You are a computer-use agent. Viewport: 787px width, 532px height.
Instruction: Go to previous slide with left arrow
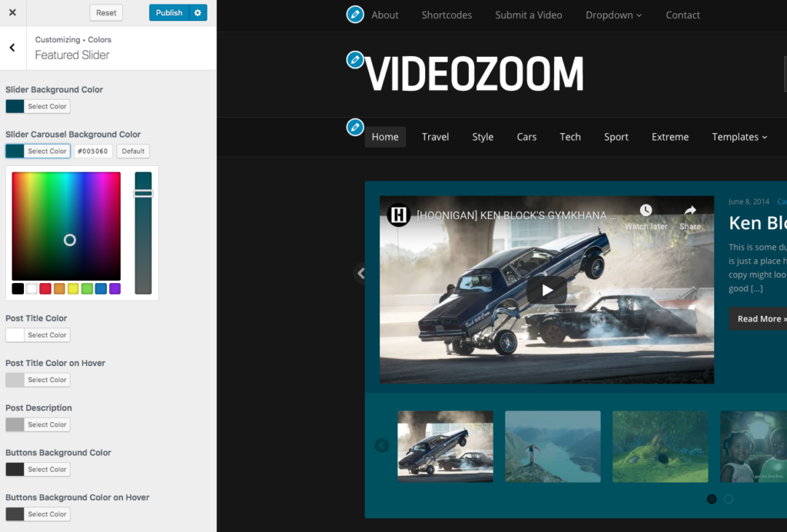click(x=360, y=274)
